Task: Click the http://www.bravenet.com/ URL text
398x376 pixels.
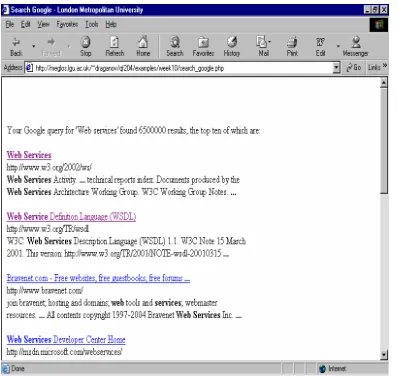Action: (x=45, y=291)
